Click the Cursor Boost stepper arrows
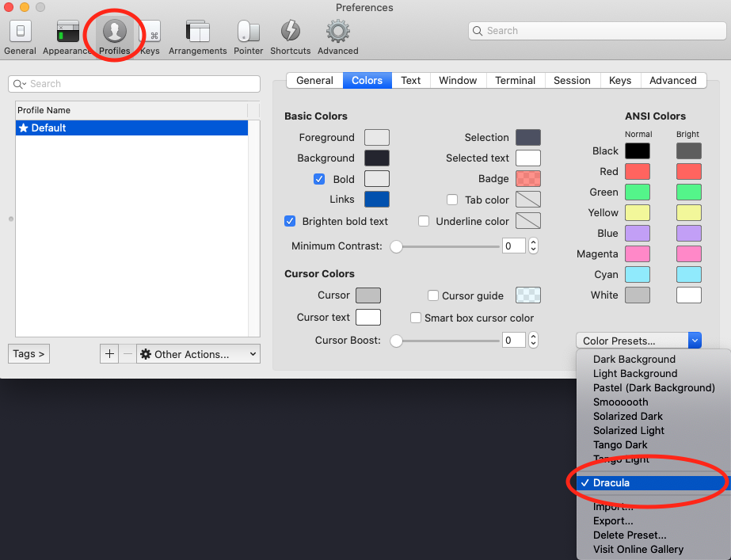This screenshot has width=731, height=560. pos(533,340)
